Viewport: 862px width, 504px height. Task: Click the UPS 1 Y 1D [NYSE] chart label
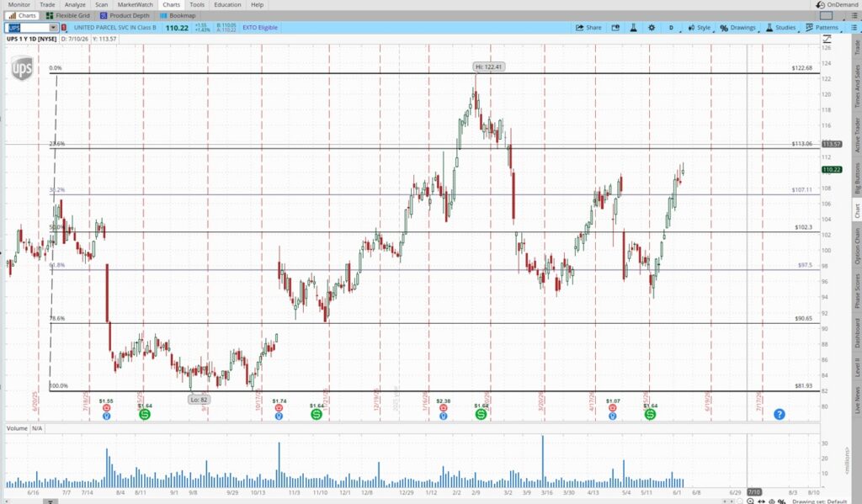(31, 39)
